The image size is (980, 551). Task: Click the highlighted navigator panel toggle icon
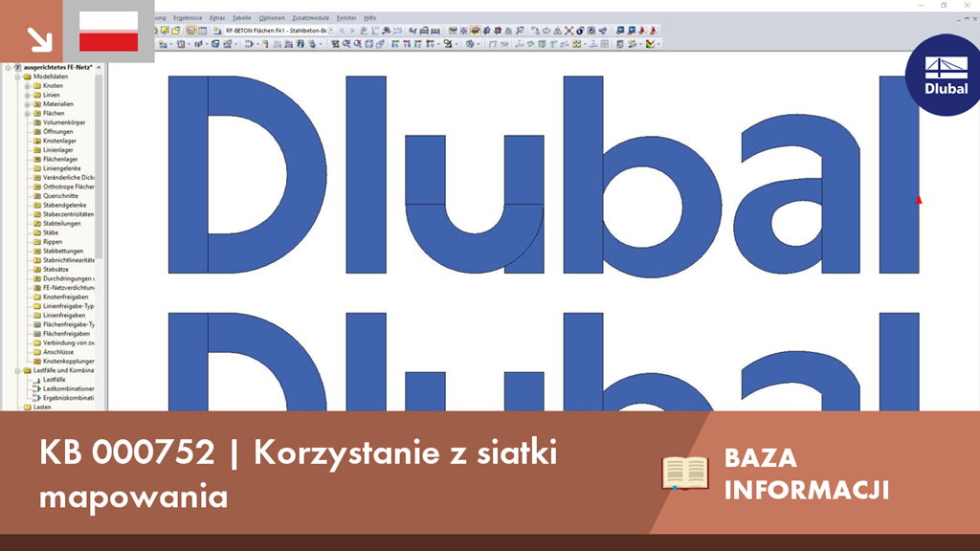(x=190, y=31)
